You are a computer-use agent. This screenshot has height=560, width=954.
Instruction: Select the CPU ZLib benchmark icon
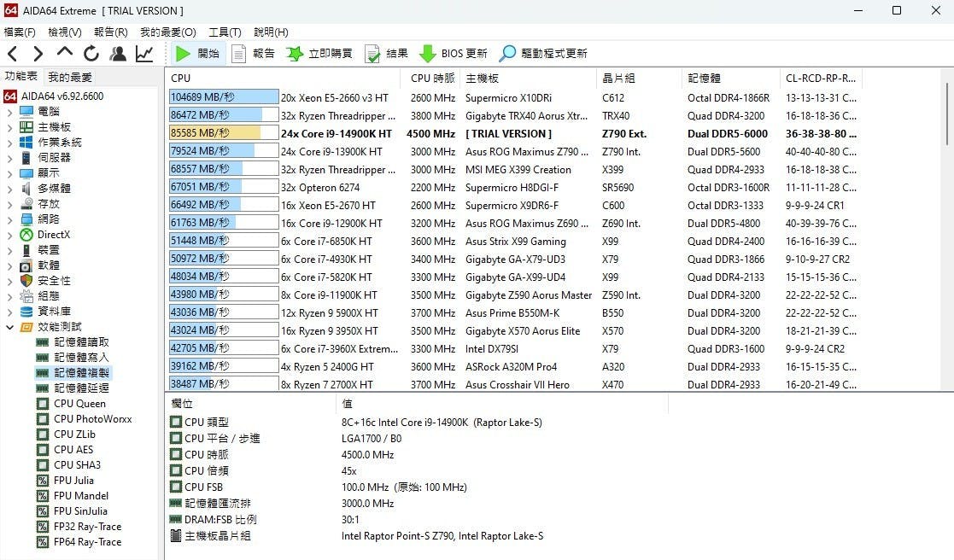coord(43,435)
